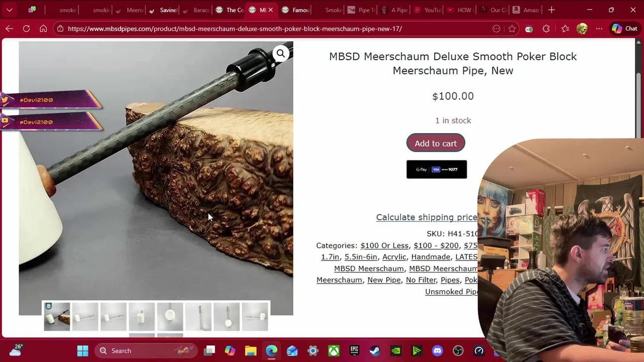Viewport: 644px width, 362px height.
Task: Switch to the HOW tab
Action: 460,10
